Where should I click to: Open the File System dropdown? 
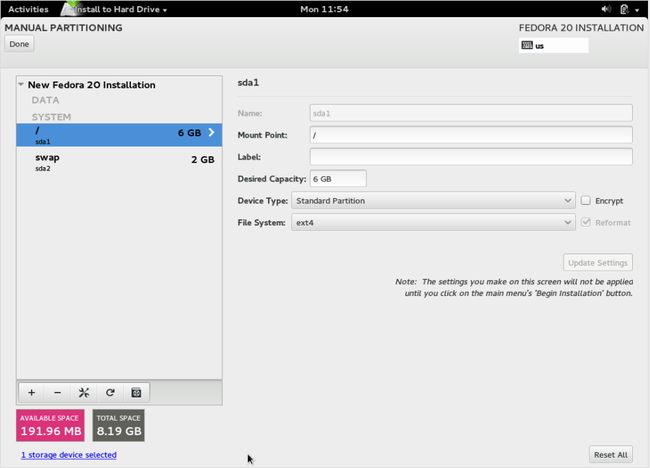tap(432, 223)
